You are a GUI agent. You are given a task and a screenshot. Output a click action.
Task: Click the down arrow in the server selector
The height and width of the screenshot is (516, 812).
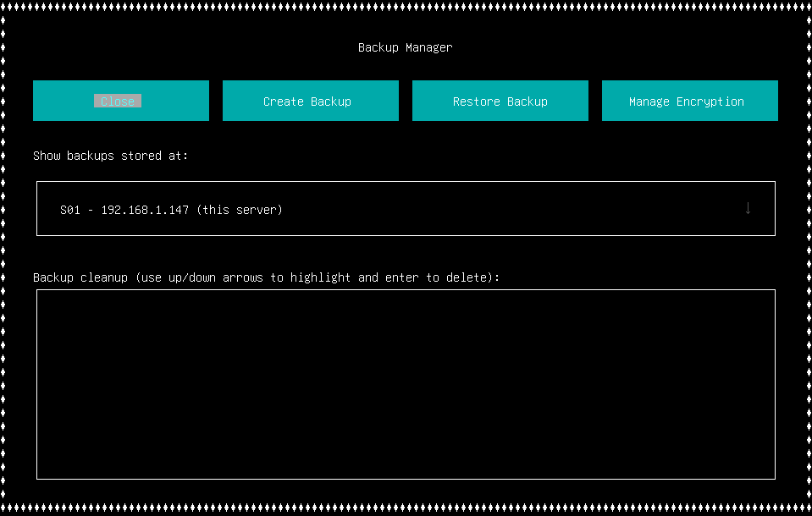[748, 208]
